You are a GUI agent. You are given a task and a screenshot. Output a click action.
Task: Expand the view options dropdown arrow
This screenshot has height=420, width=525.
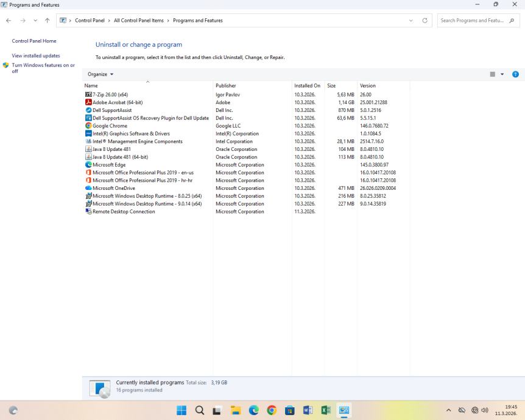502,74
